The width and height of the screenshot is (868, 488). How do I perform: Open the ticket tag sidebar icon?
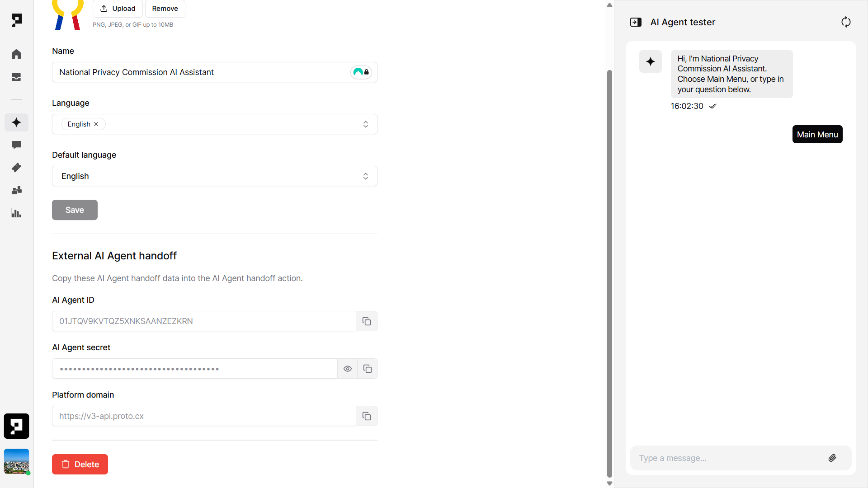(x=16, y=168)
